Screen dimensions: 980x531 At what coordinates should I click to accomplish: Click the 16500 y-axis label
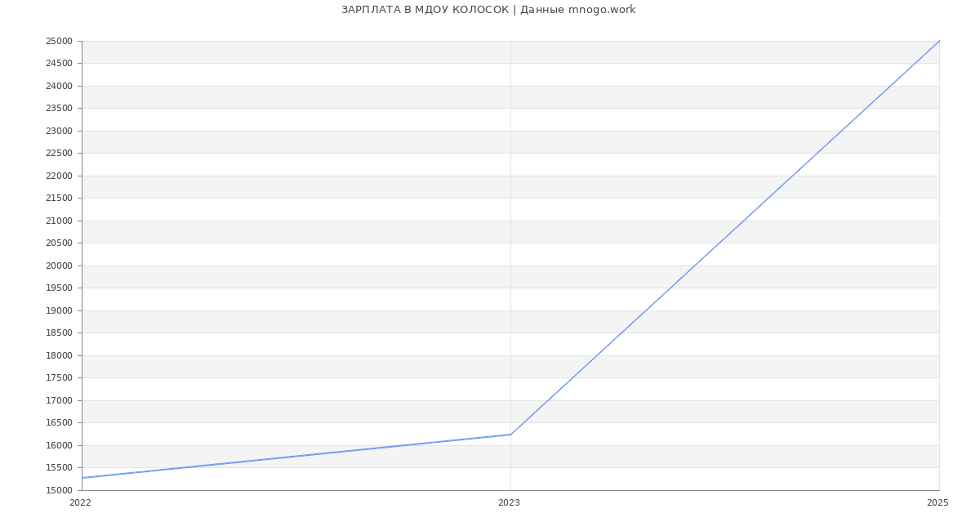pyautogui.click(x=60, y=422)
